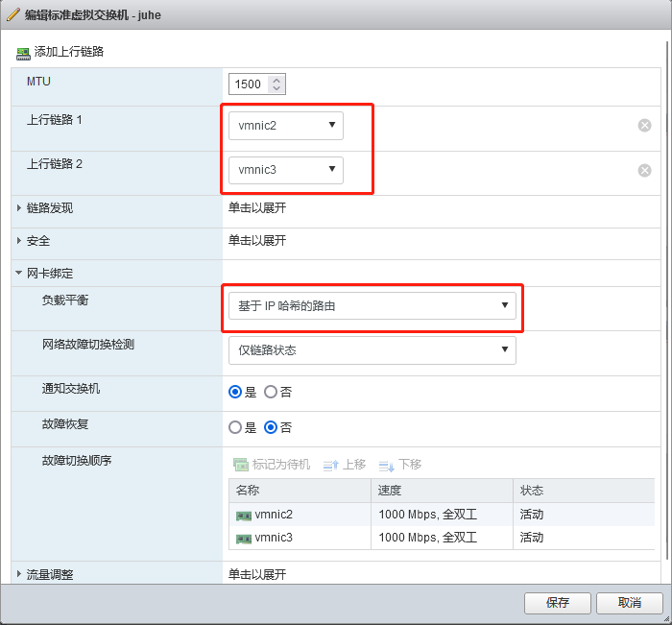Click the Add uplink (添加上行链路) icon

pos(23,54)
